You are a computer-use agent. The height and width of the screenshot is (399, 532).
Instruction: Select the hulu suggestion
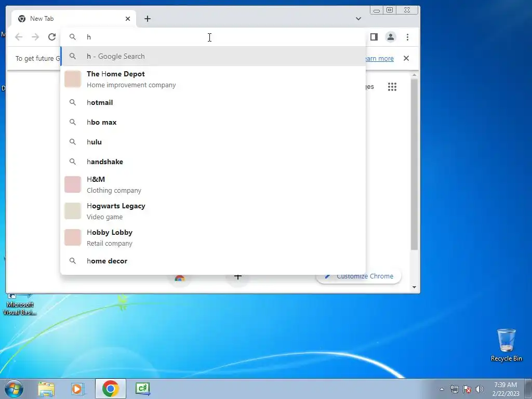click(213, 142)
